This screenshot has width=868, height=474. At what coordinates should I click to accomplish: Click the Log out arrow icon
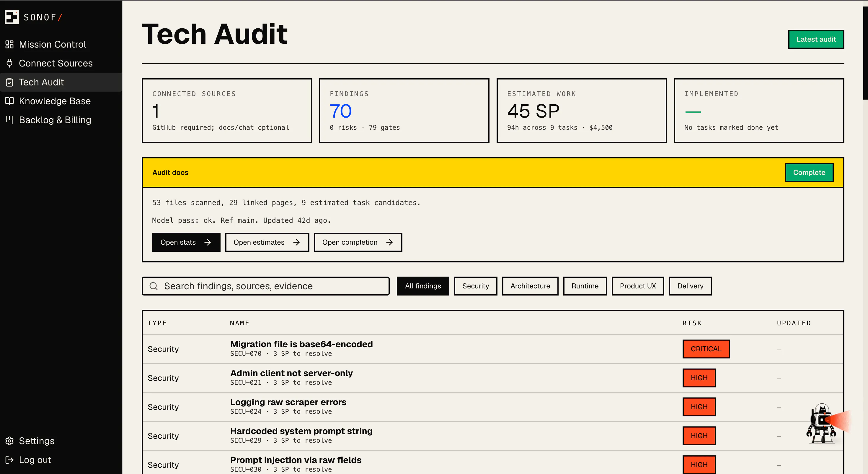click(x=9, y=460)
